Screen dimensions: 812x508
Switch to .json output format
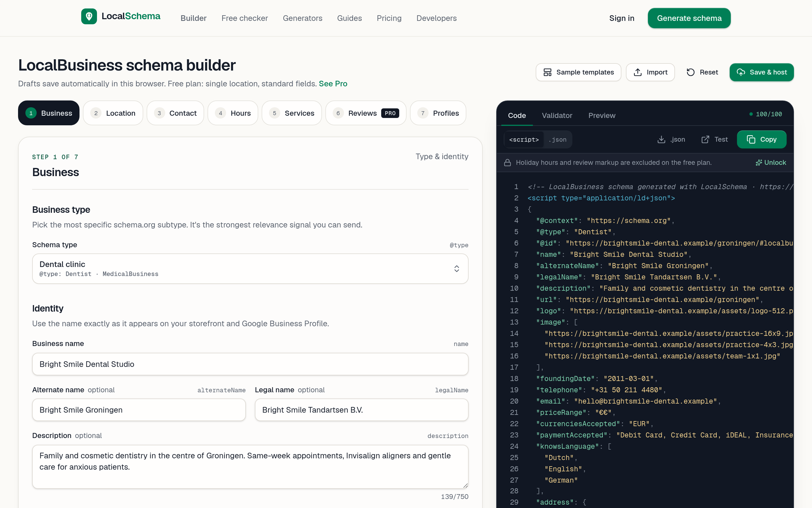click(x=557, y=139)
